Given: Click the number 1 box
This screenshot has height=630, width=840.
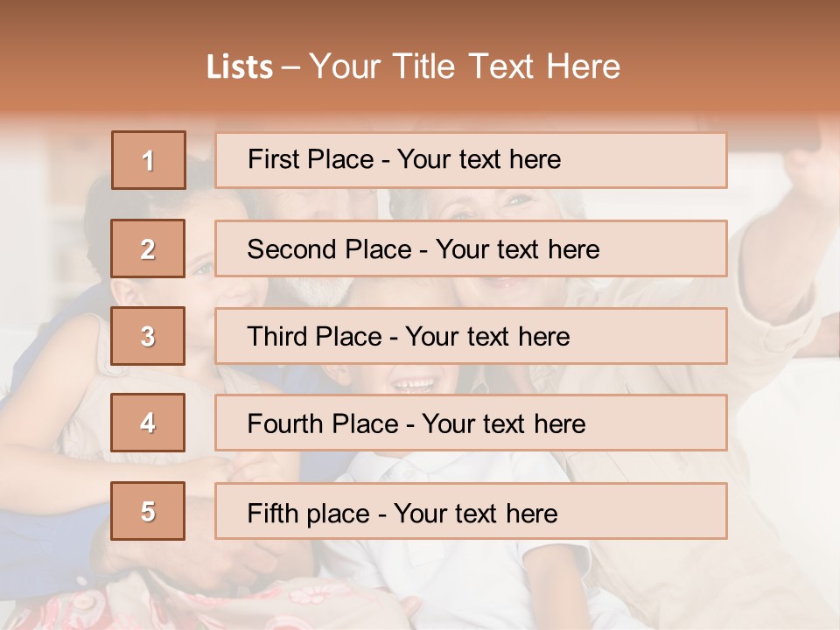Looking at the screenshot, I should tap(148, 160).
